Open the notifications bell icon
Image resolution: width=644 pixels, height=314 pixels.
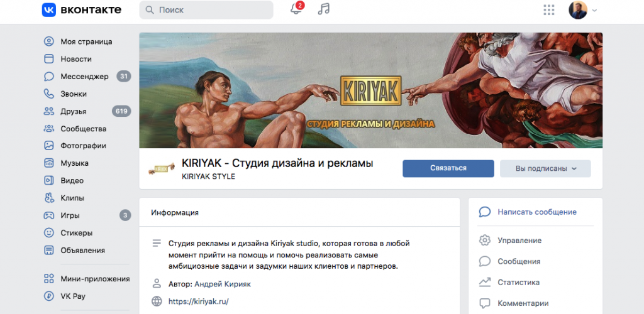pyautogui.click(x=296, y=9)
